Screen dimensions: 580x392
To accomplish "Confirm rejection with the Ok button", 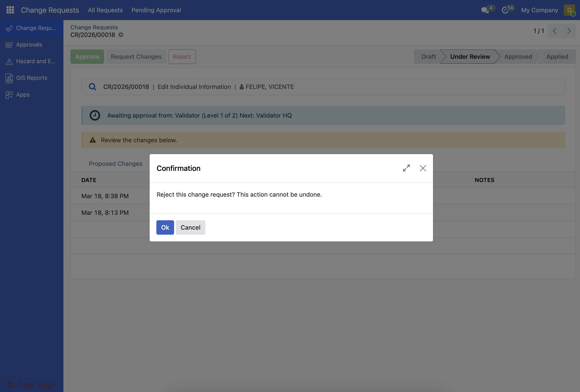I will point(165,227).
